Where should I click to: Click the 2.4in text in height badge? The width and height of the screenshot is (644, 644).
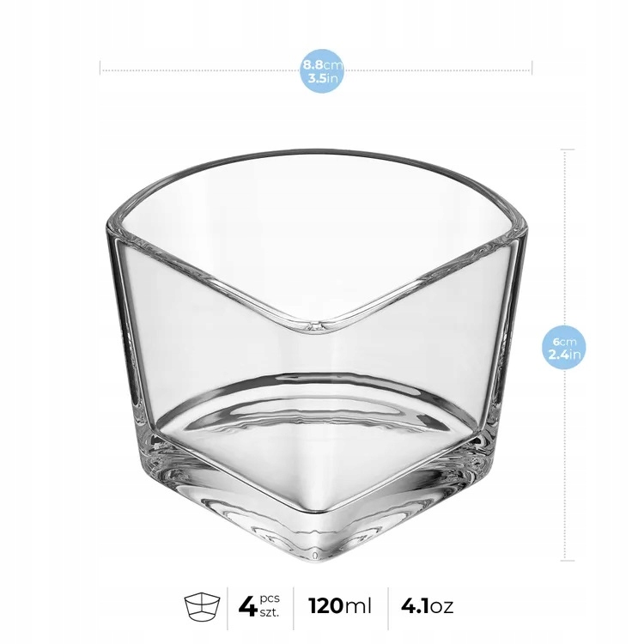pyautogui.click(x=565, y=354)
